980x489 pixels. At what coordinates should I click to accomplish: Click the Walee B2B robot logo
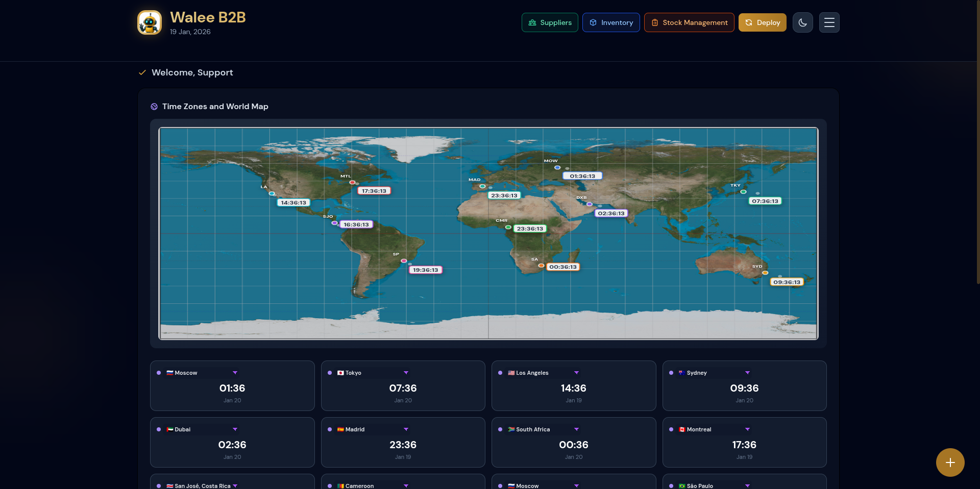coord(150,23)
